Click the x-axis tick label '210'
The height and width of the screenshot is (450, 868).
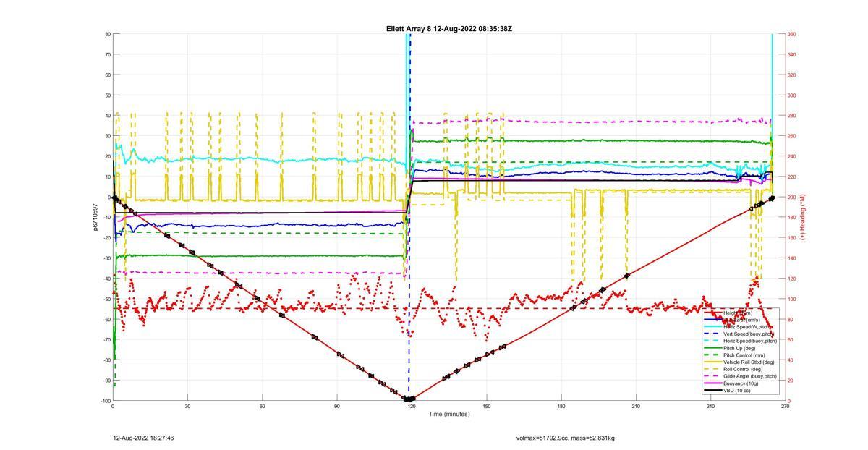(635, 407)
